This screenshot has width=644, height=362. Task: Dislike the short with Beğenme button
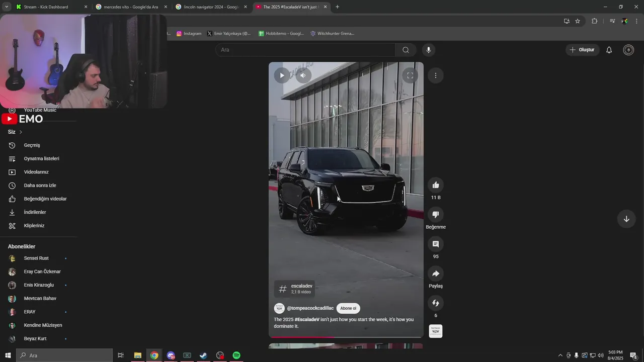[x=436, y=215]
